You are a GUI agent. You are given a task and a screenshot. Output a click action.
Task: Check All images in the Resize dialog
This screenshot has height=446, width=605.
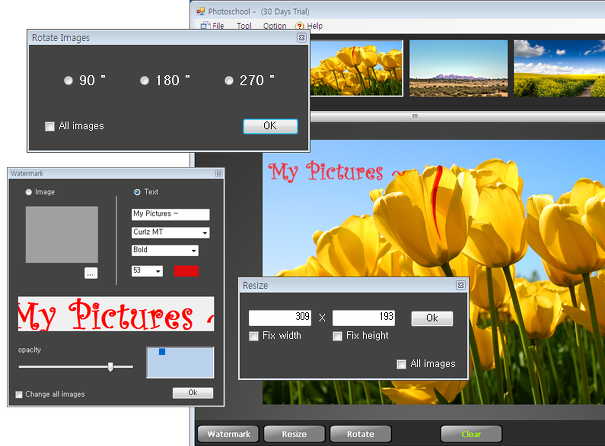[x=401, y=364]
